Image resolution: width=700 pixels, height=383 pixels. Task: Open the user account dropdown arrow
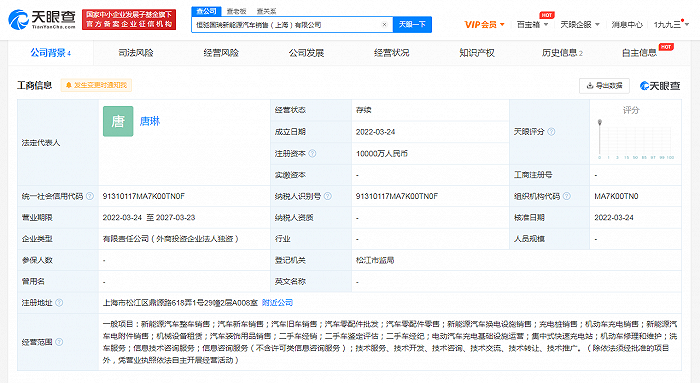[x=687, y=25]
